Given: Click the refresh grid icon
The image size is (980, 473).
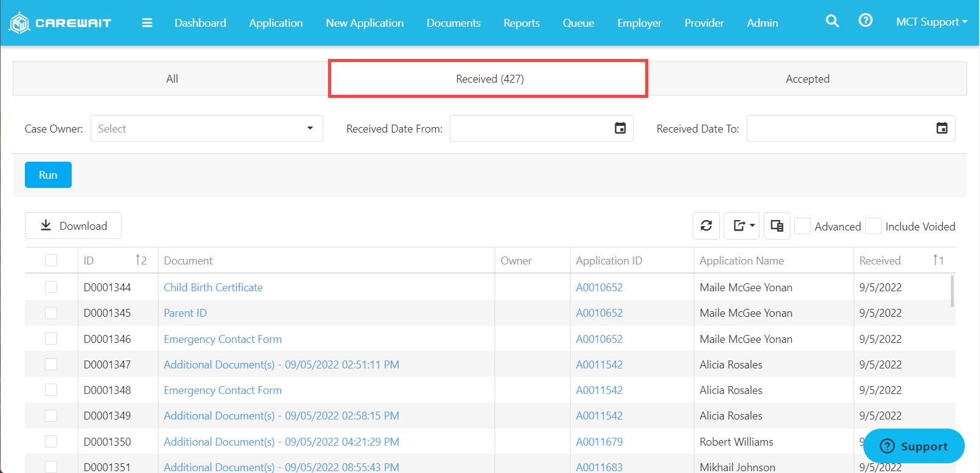Looking at the screenshot, I should click(x=707, y=226).
